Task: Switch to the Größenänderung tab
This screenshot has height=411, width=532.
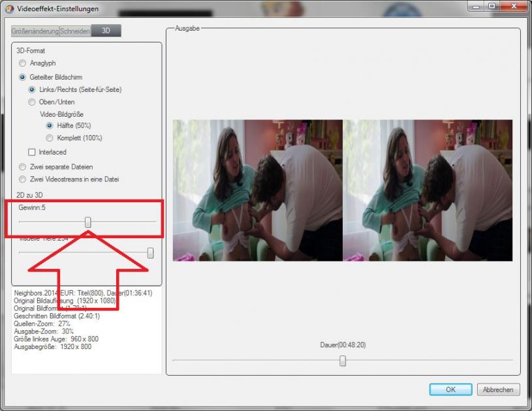Action: click(x=35, y=31)
